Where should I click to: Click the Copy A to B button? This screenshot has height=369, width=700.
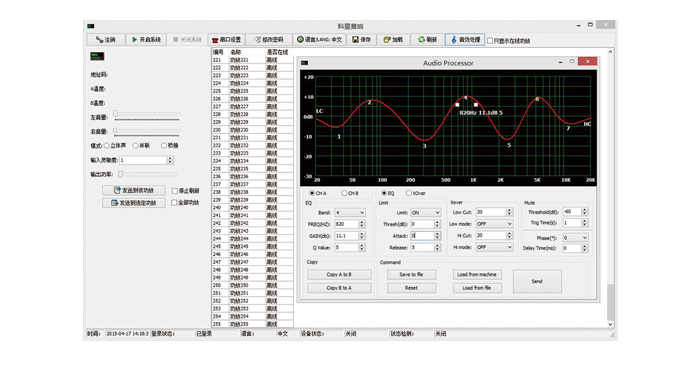coord(339,274)
